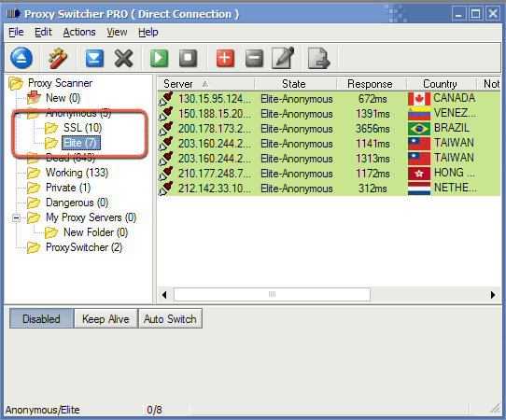Select the My Proxy Servers (0) folder

click(x=91, y=217)
